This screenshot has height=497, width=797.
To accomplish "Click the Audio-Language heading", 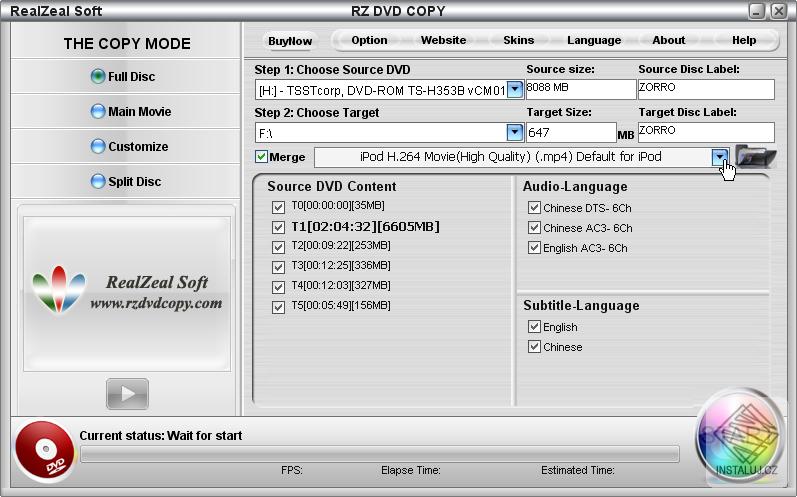I will [x=575, y=187].
